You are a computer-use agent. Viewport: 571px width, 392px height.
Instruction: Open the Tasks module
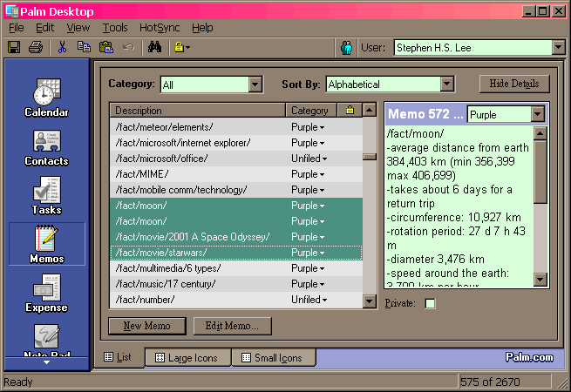point(46,196)
